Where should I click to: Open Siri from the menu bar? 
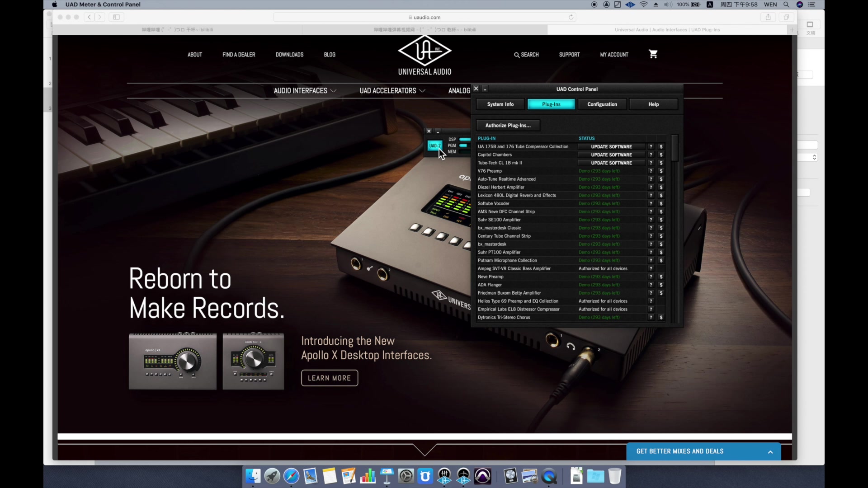(799, 5)
